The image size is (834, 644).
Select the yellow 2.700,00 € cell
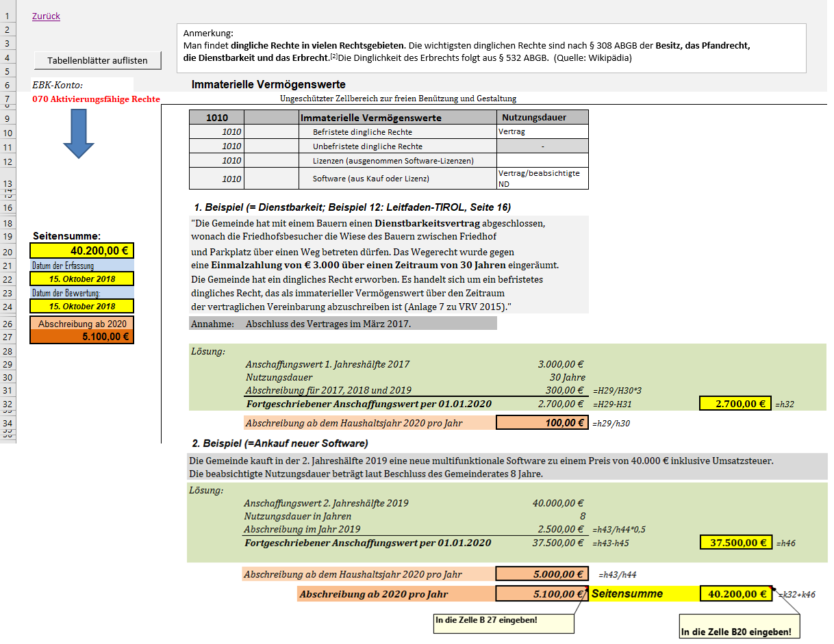(x=736, y=404)
